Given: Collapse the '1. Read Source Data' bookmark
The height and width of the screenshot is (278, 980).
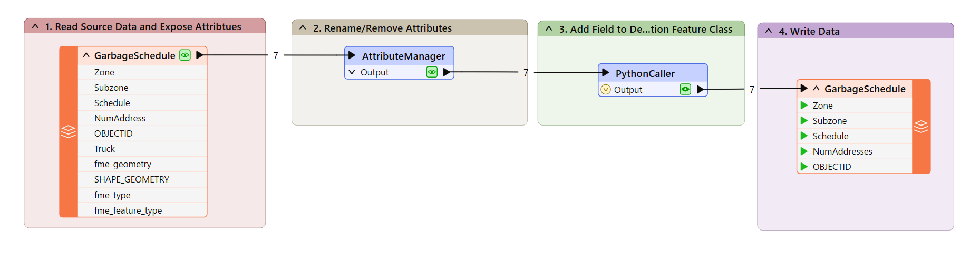Looking at the screenshot, I should point(35,26).
